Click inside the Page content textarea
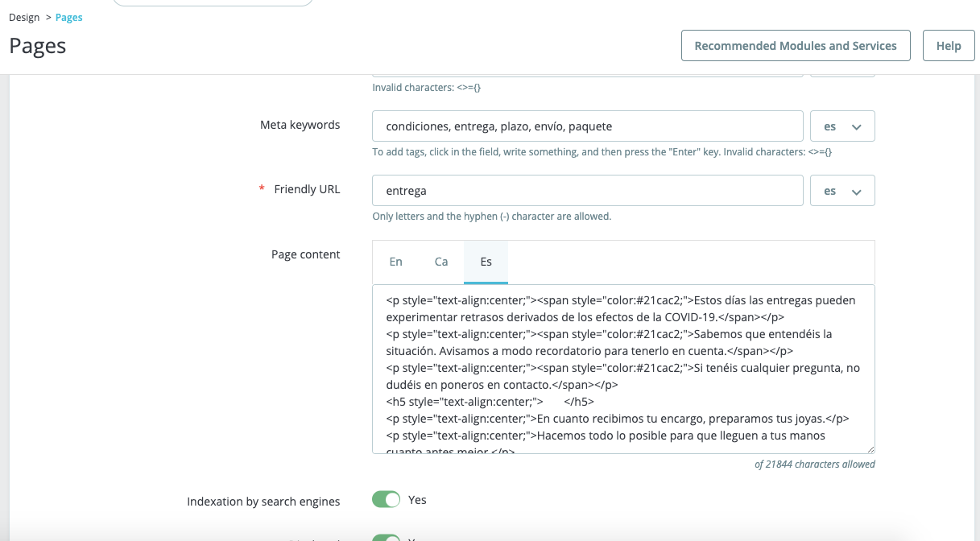Image resolution: width=980 pixels, height=541 pixels. 623,369
